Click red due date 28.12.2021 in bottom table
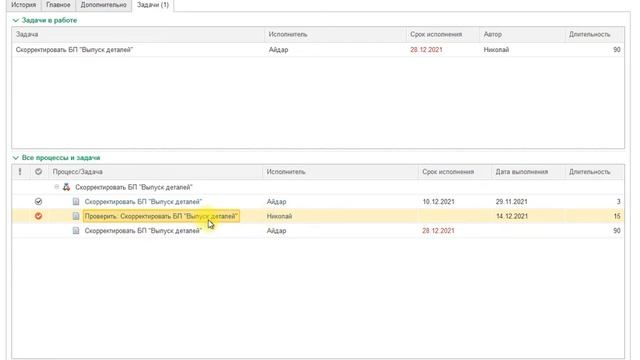 tap(438, 231)
